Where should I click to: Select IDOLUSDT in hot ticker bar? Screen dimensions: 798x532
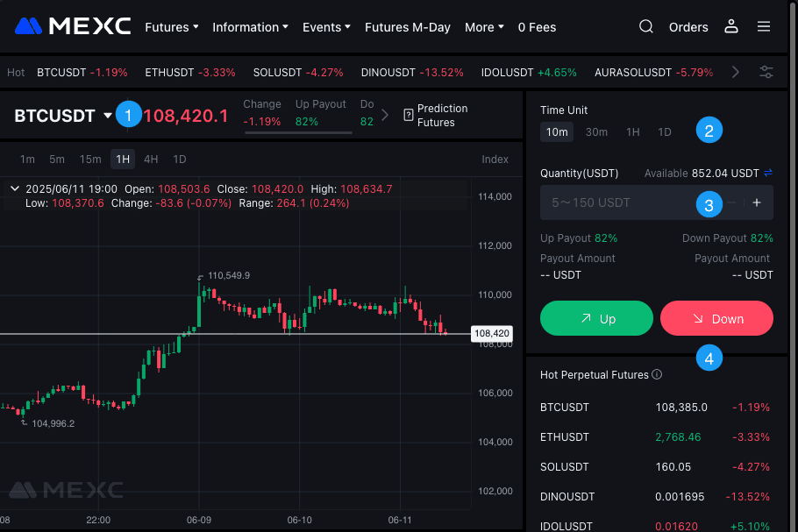click(x=529, y=72)
